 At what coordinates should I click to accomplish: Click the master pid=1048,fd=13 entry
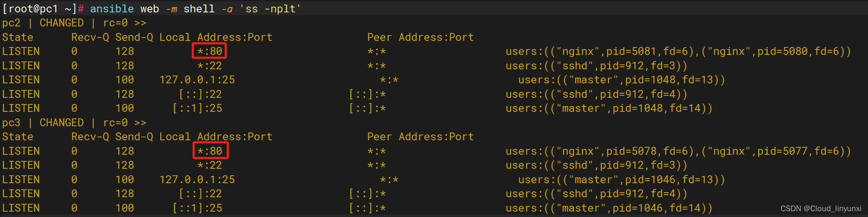pos(622,80)
